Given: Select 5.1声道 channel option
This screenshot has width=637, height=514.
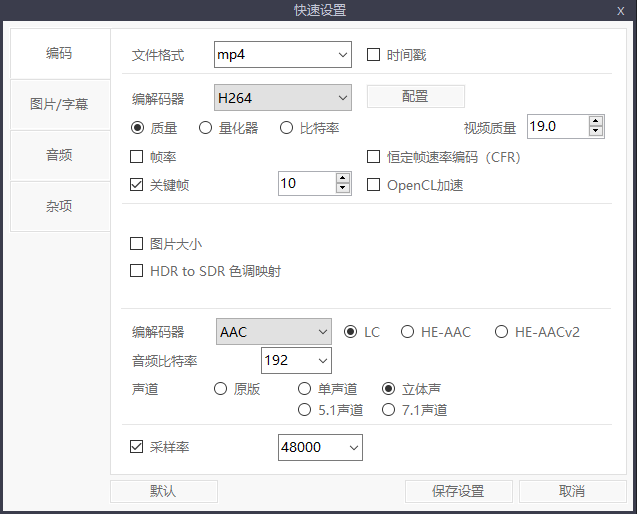Looking at the screenshot, I should [x=305, y=410].
